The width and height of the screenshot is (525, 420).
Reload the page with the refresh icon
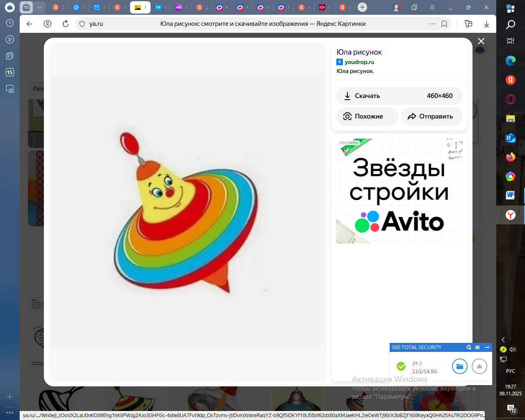click(x=65, y=24)
